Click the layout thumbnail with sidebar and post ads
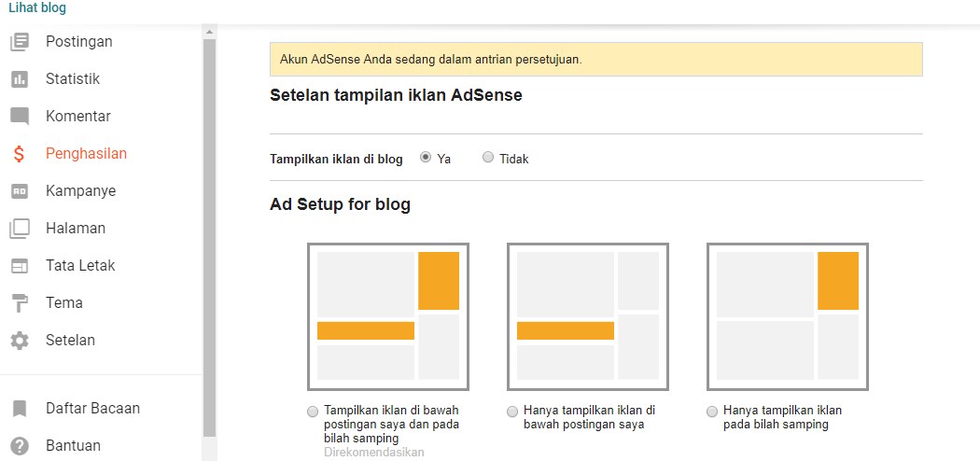Screen dimensions: 980x461 pyautogui.click(x=388, y=316)
